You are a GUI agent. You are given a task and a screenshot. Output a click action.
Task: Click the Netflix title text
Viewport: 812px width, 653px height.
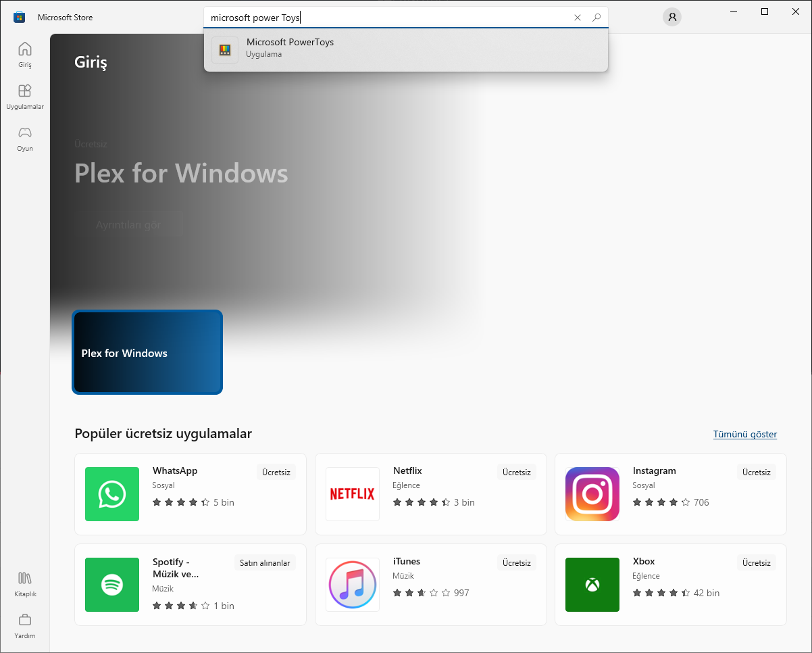[407, 470]
